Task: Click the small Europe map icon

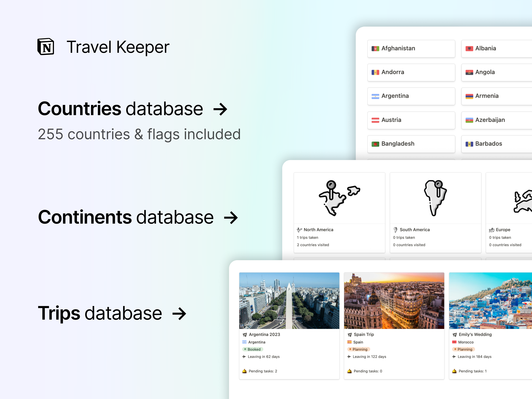Action: [x=492, y=230]
